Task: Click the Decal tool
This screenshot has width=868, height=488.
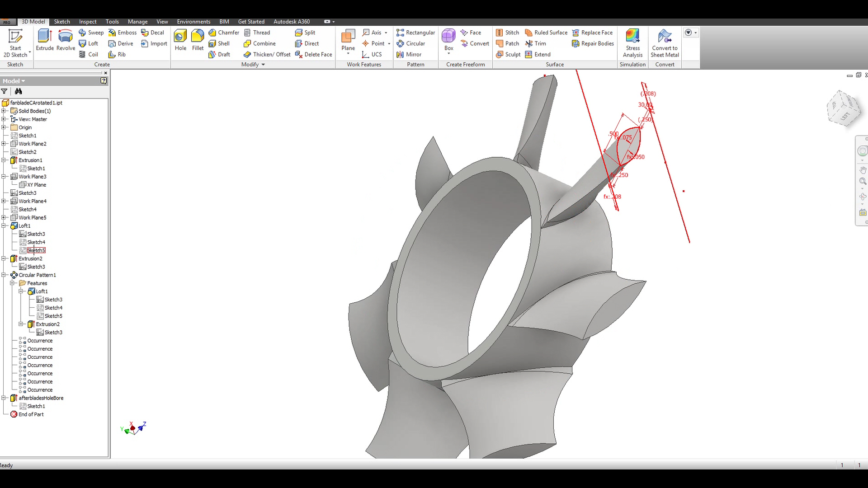Action: coord(152,33)
